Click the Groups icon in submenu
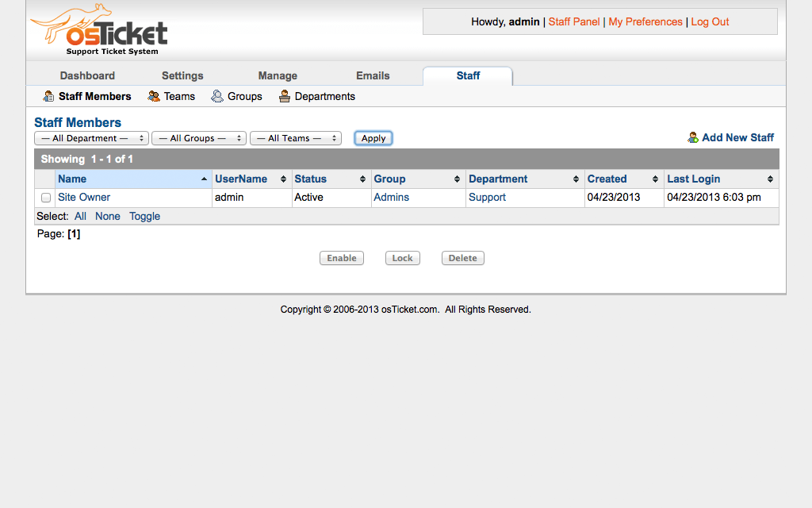 (217, 96)
